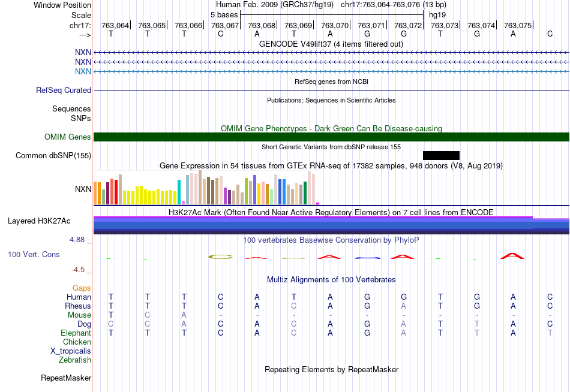
Task: Click the A base in Mouse alignment row
Action: click(184, 315)
